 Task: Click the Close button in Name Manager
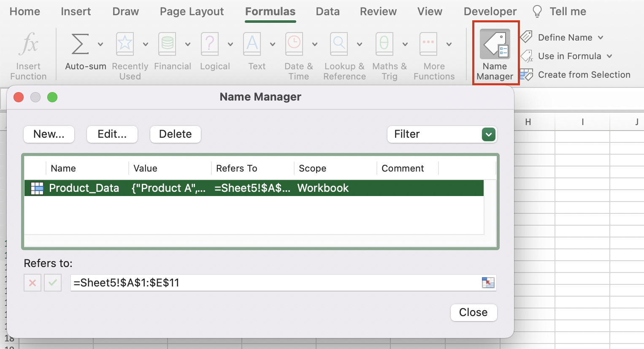click(474, 313)
